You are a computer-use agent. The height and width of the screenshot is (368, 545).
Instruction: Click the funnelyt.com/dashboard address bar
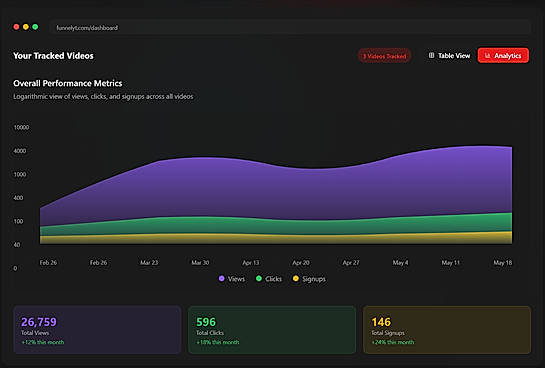(290, 27)
